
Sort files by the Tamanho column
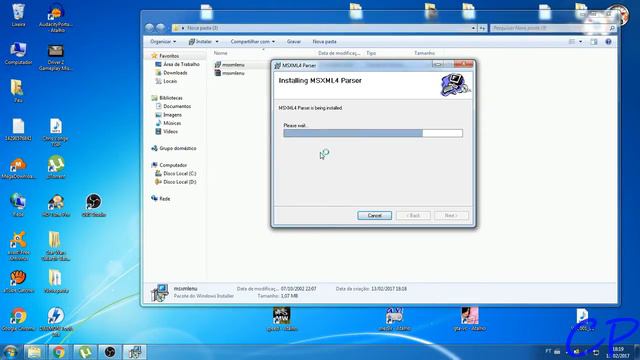tap(424, 53)
